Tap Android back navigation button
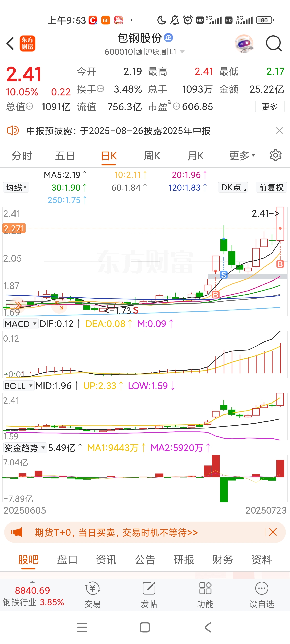 pos(208,627)
